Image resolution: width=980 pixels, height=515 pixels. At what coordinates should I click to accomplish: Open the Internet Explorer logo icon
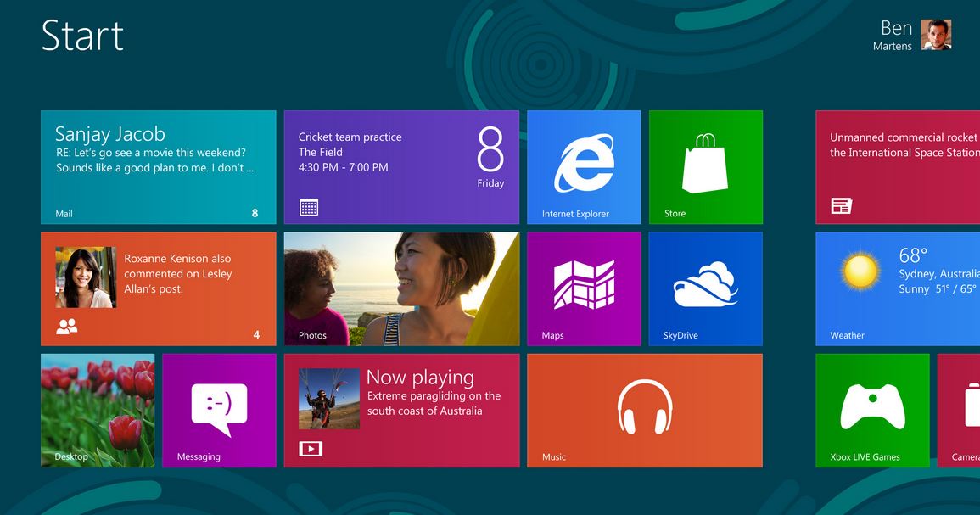[x=584, y=163]
